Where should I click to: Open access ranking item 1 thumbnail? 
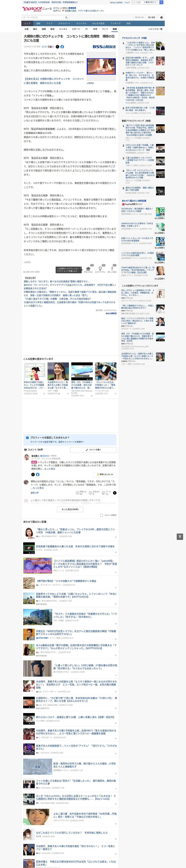(x=160, y=46)
